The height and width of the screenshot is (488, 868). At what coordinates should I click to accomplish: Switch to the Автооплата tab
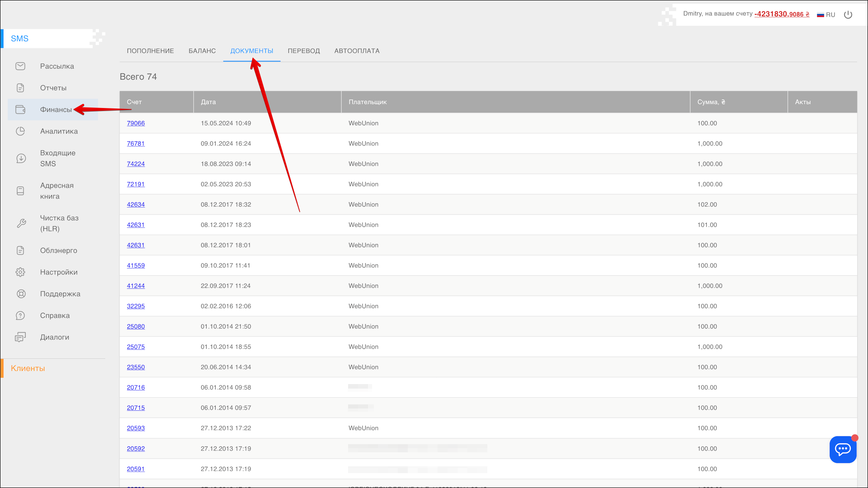[x=357, y=51]
